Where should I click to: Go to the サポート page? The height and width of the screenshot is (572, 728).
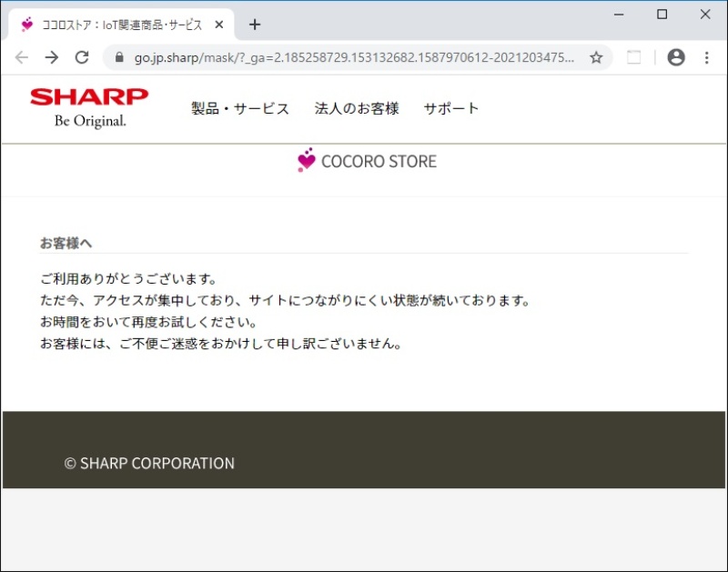click(x=450, y=108)
